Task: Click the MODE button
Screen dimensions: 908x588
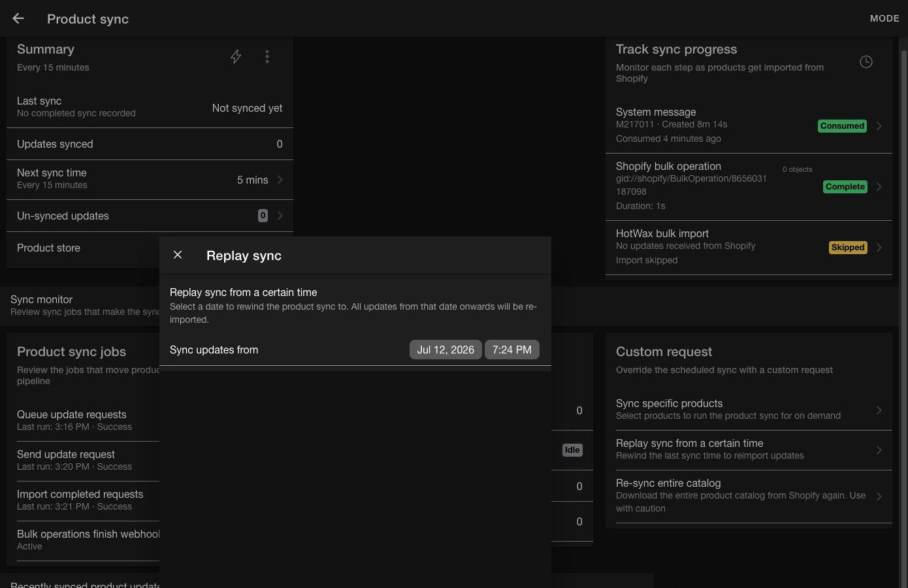Action: [x=884, y=18]
